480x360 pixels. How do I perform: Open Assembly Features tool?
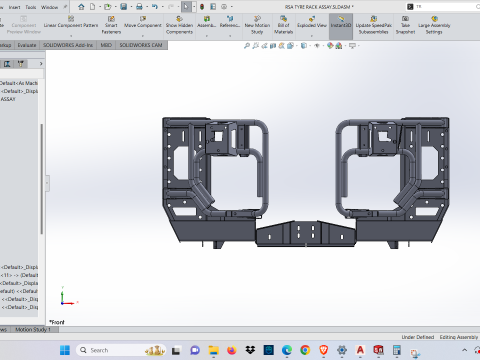[x=207, y=22]
